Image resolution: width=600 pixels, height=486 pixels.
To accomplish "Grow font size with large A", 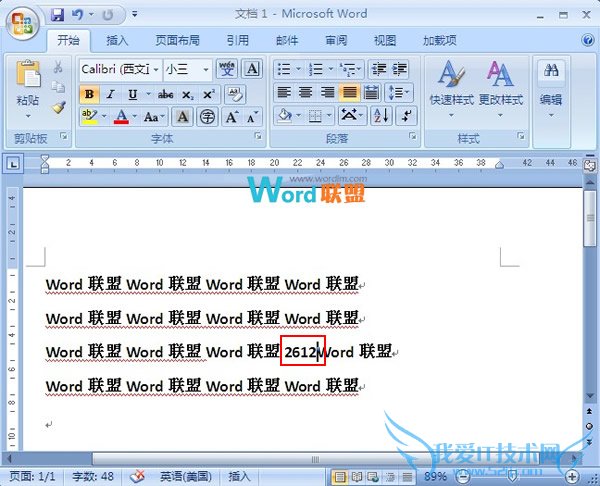I will tap(232, 117).
